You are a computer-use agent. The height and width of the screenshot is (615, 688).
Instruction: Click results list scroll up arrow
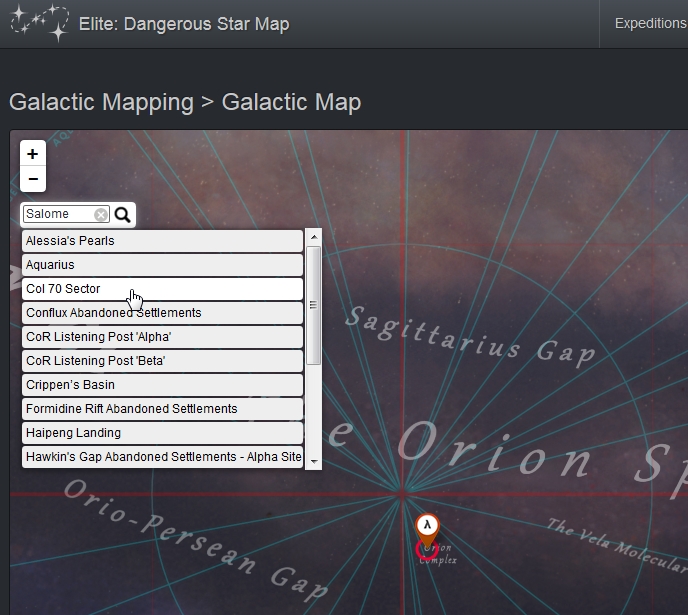click(314, 237)
